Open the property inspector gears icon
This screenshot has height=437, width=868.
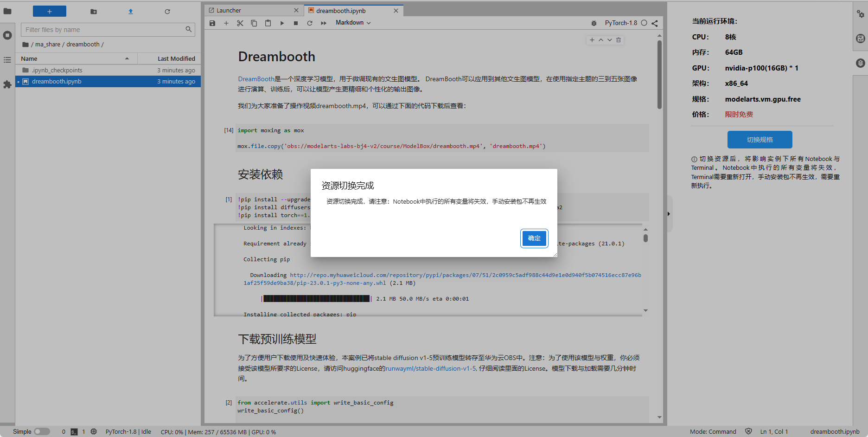[861, 14]
